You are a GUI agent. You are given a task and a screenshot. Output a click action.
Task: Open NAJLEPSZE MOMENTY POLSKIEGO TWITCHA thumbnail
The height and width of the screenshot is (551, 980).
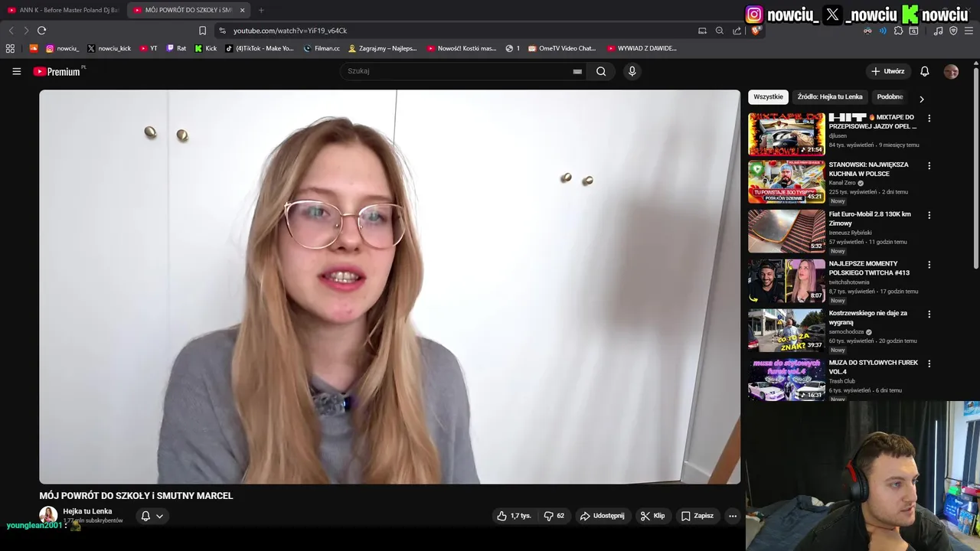point(786,281)
